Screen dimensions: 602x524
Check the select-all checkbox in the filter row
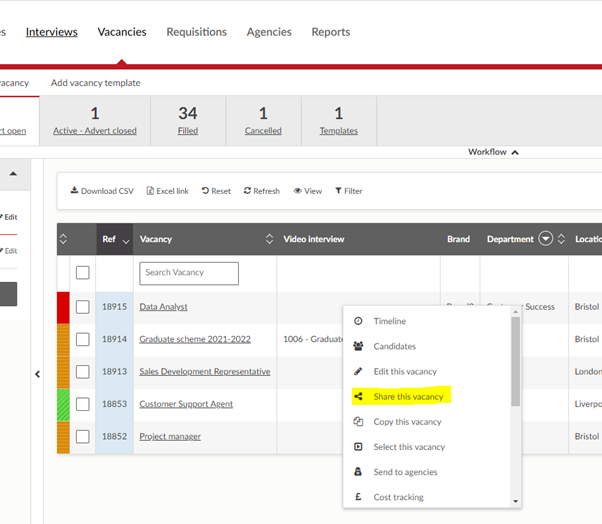pyautogui.click(x=83, y=273)
